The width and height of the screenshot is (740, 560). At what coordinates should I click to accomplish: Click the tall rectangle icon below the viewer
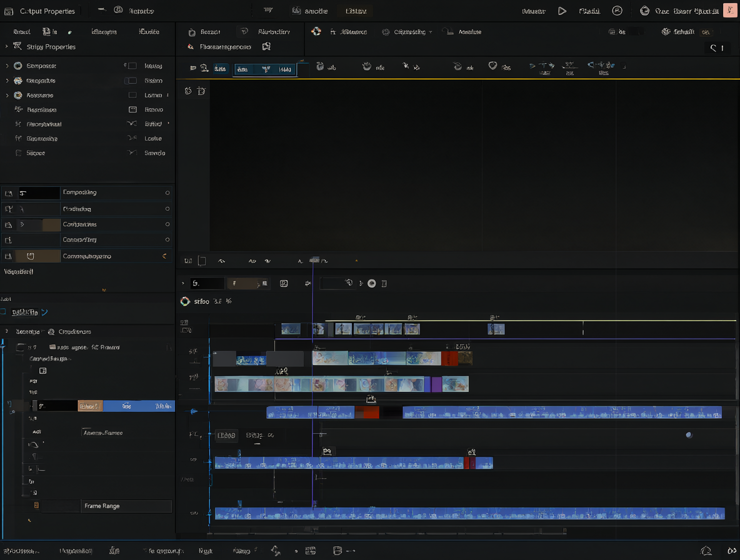coord(202,261)
